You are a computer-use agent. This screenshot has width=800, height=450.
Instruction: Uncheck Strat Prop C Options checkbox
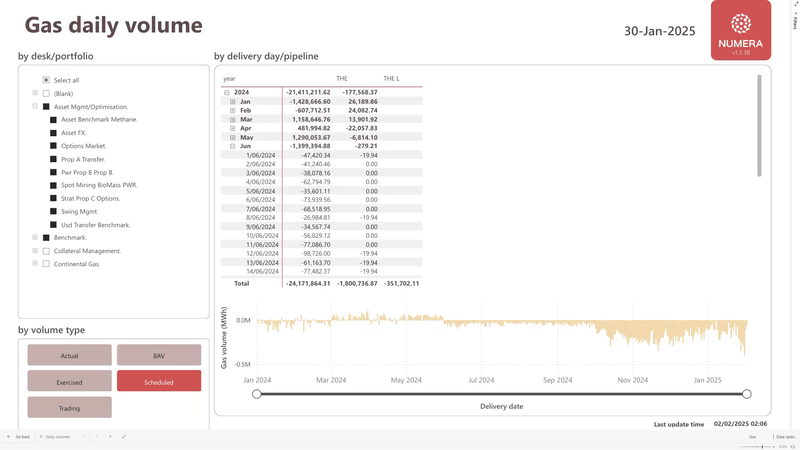(53, 198)
